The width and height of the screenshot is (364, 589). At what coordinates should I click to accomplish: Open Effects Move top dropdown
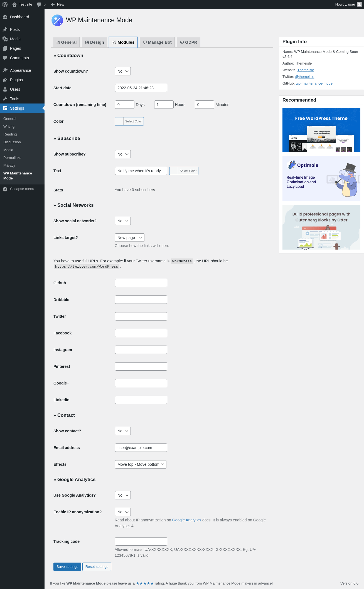point(141,464)
